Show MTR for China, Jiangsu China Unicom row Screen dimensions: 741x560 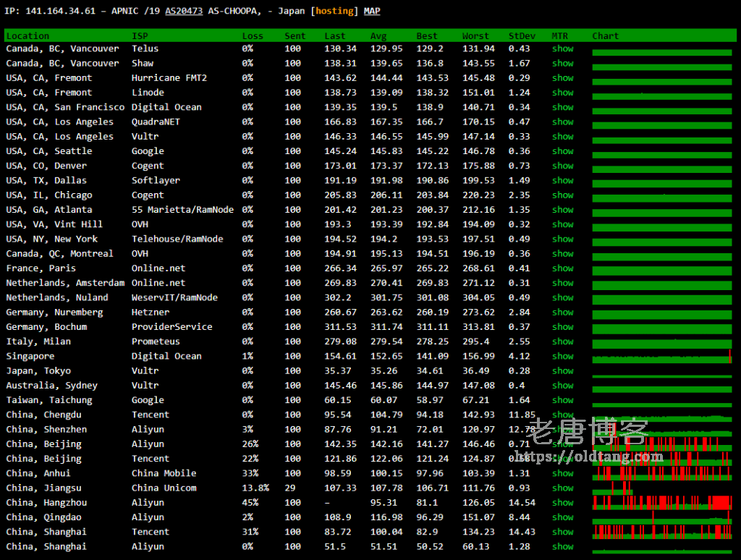(562, 488)
